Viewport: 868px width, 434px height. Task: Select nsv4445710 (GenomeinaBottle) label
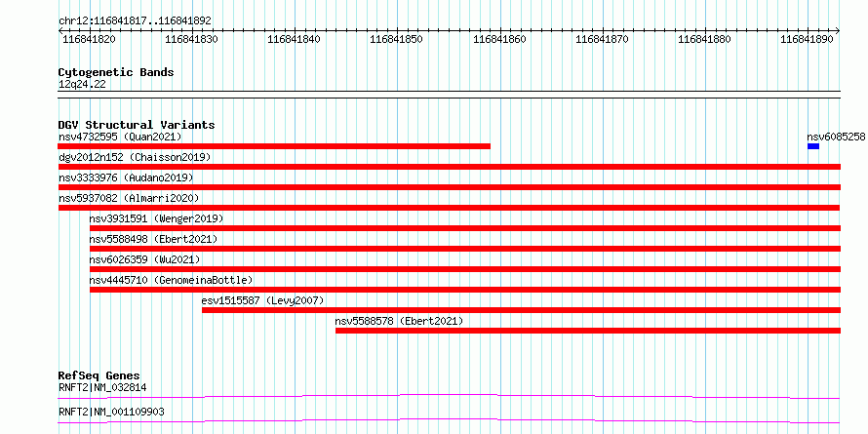point(171,280)
